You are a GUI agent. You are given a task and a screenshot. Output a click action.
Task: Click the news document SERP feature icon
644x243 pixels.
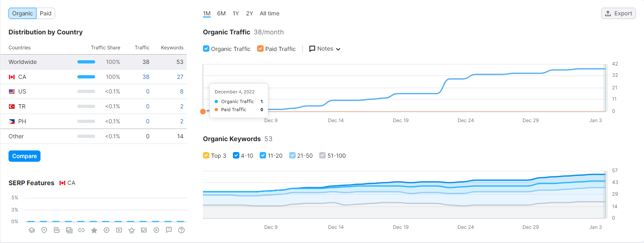pyautogui.click(x=57, y=230)
